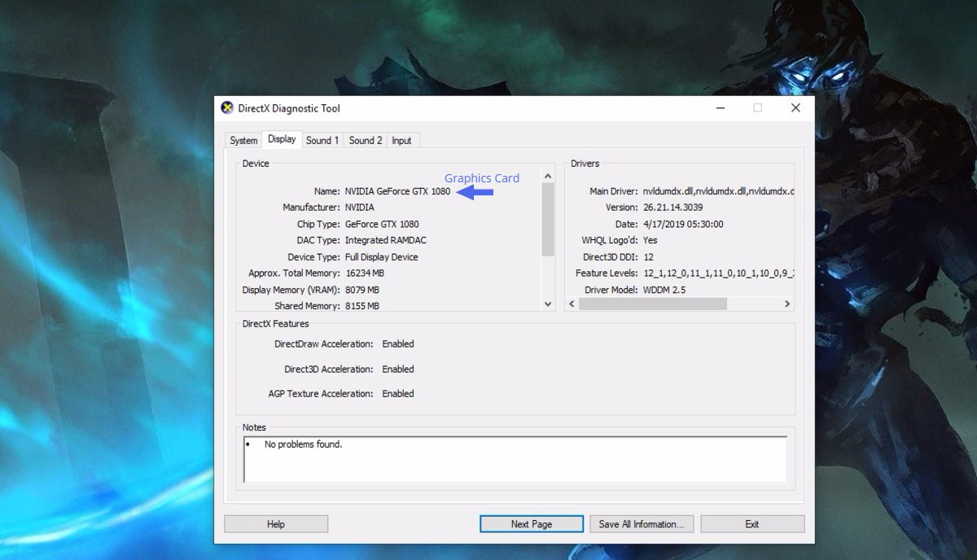Viewport: 977px width, 560px height.
Task: Click the scroll-down arrow in the Device panel
Action: pos(547,304)
